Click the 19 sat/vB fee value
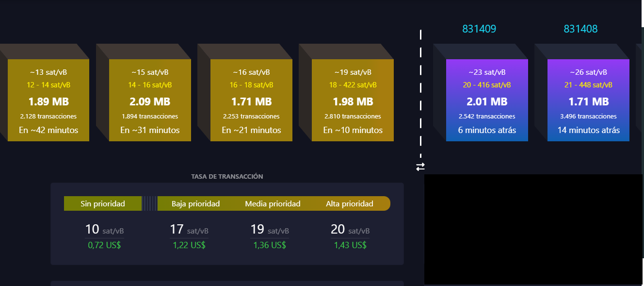Viewport: 644px width, 286px height. pyautogui.click(x=270, y=230)
